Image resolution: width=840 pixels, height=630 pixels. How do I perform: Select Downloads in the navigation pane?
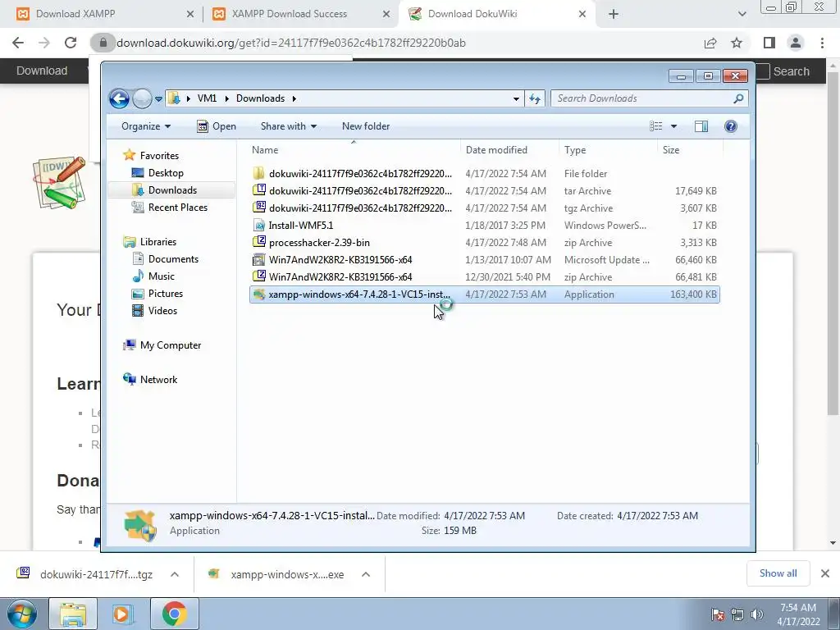tap(172, 190)
